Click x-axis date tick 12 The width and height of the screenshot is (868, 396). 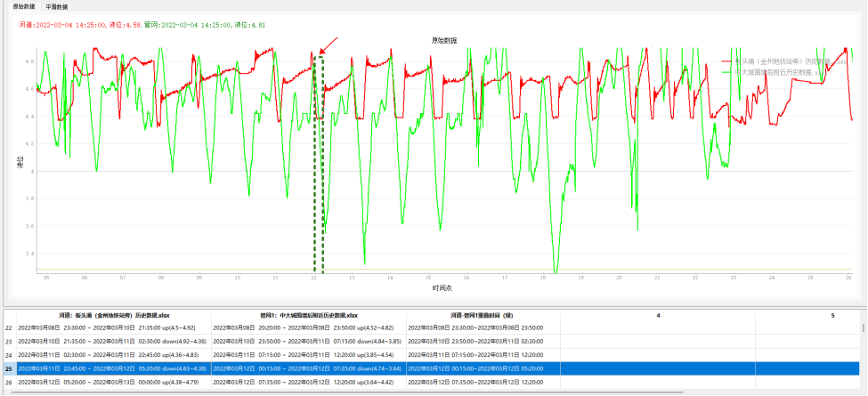314,277
